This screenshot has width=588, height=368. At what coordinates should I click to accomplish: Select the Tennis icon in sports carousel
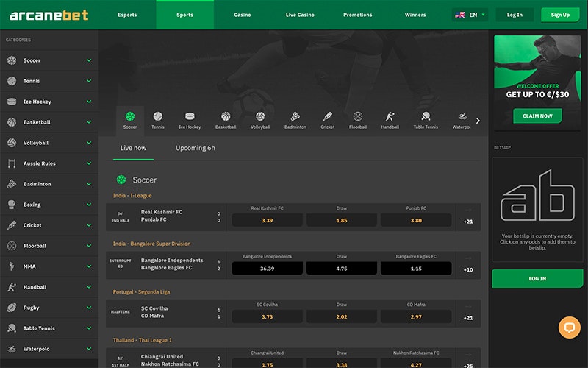(158, 116)
